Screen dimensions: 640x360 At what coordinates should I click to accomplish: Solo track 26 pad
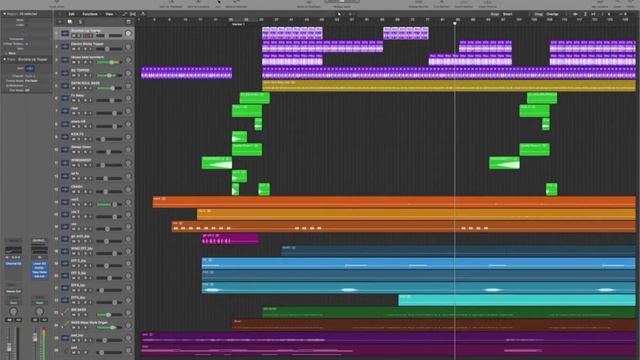point(79,352)
